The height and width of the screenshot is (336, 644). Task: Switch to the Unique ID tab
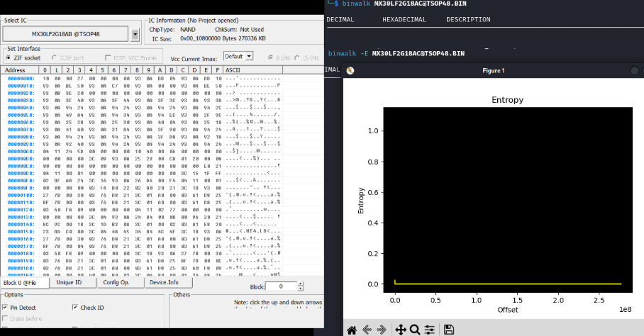click(69, 282)
